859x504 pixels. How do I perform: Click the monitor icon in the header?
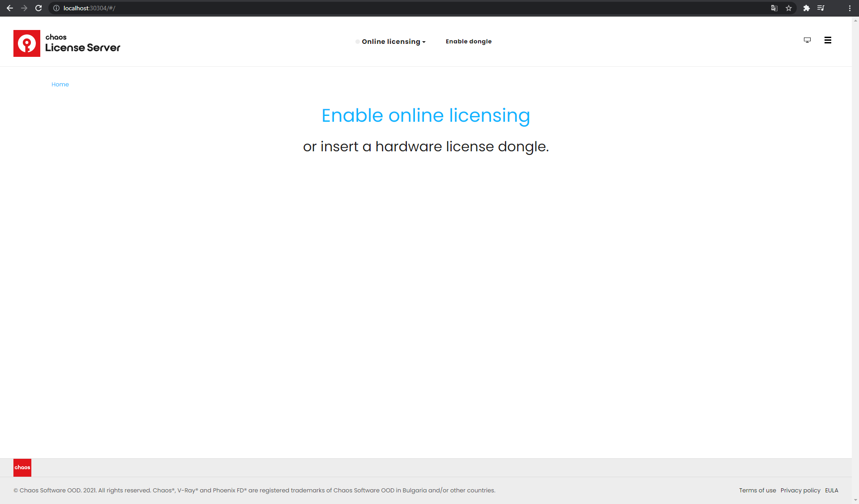[x=807, y=40]
